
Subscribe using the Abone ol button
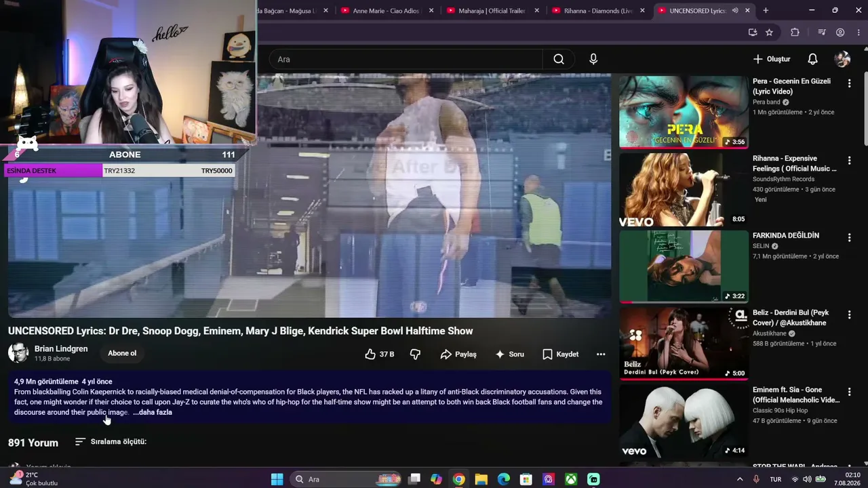[x=122, y=353]
